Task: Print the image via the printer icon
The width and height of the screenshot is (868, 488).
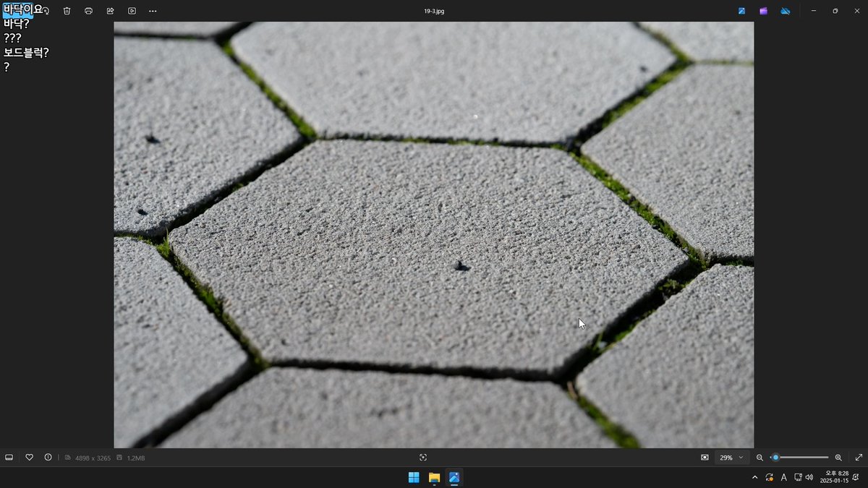Action: point(88,11)
